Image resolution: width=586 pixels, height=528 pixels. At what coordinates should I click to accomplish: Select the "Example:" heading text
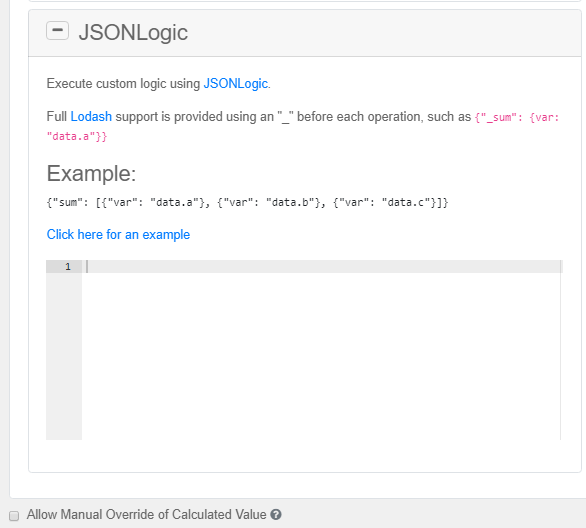(x=91, y=173)
